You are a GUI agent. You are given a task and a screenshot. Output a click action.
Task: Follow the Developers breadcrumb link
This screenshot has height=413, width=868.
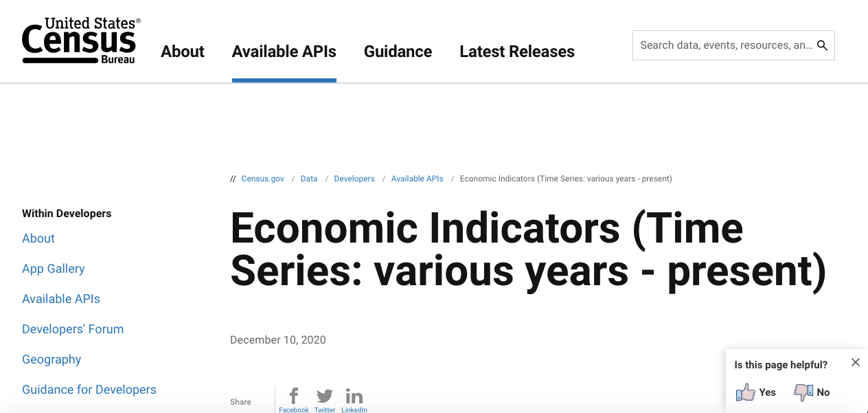pyautogui.click(x=354, y=179)
